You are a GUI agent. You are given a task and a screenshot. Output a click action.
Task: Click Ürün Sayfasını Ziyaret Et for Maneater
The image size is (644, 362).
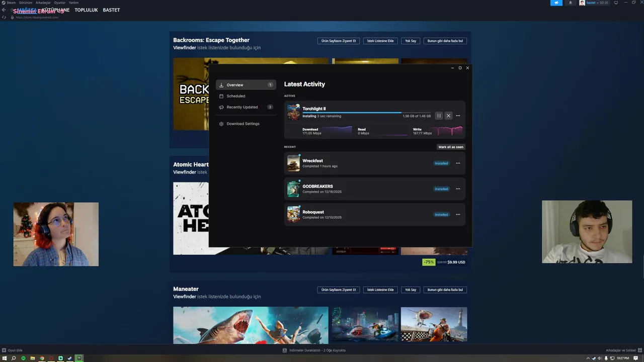[339, 290]
